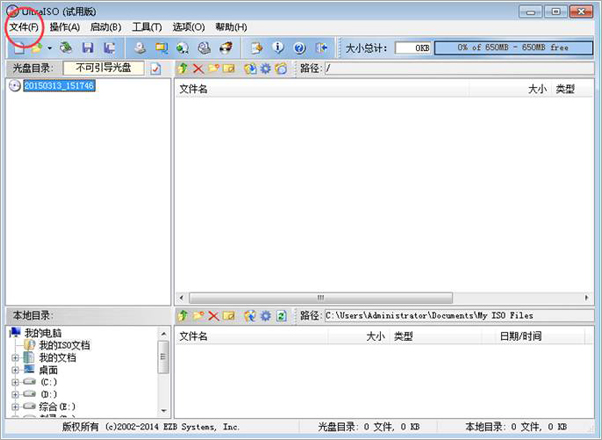This screenshot has height=440, width=602.
Task: Click the Open file folder toolbar icon
Action: tap(37, 48)
